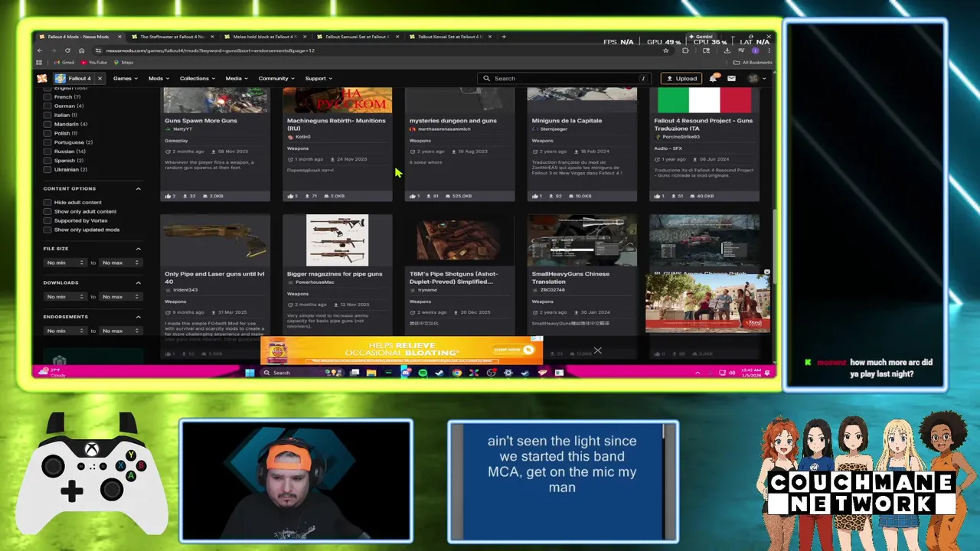The image size is (980, 551).
Task: Open Chrome icon in taskbar
Action: [457, 373]
